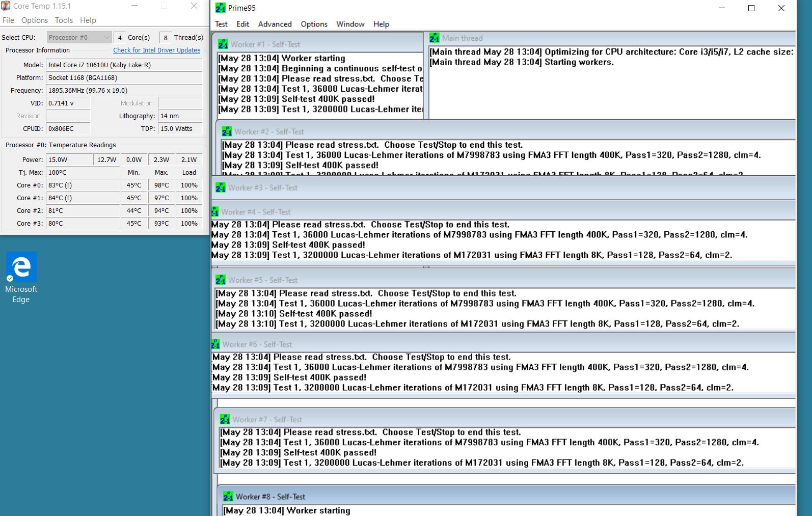Click Main thread window icon
This screenshot has width=812, height=516.
[x=434, y=38]
